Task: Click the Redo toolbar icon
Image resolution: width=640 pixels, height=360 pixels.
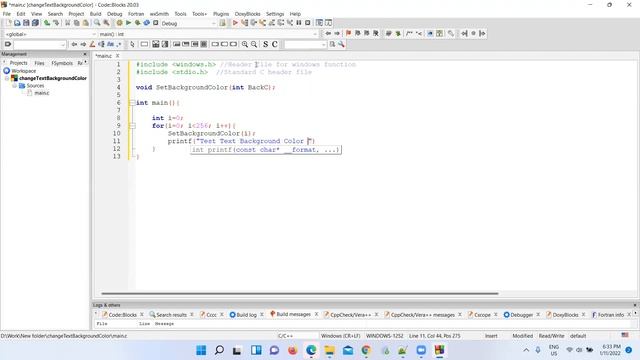Action: 56,23
